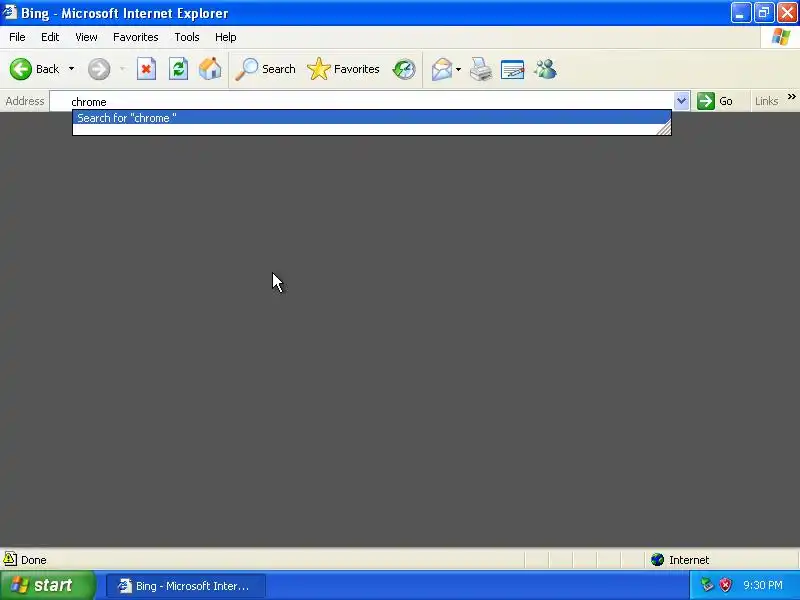Expand the Mail dropdown arrow
800x600 pixels.
tap(458, 69)
